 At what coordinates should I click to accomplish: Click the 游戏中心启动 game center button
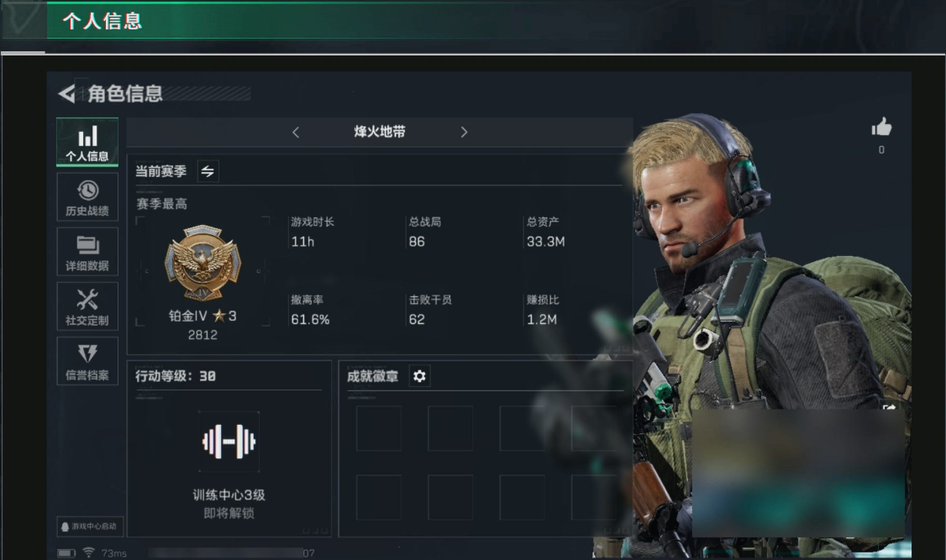[x=90, y=526]
